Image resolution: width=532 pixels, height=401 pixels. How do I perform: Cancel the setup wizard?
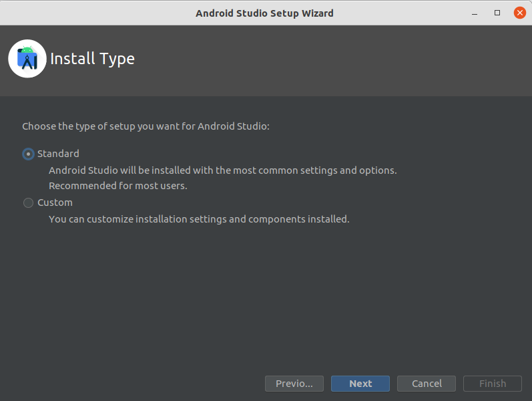pos(427,384)
